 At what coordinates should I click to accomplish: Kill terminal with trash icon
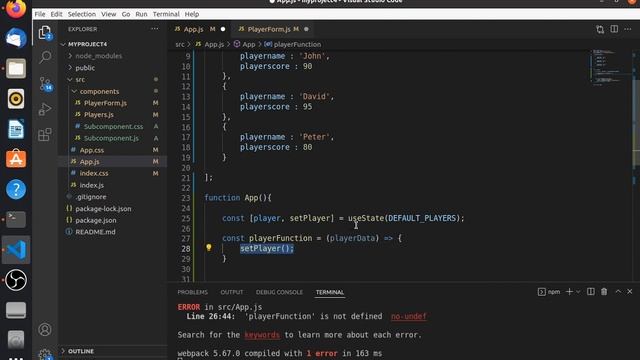pos(604,292)
